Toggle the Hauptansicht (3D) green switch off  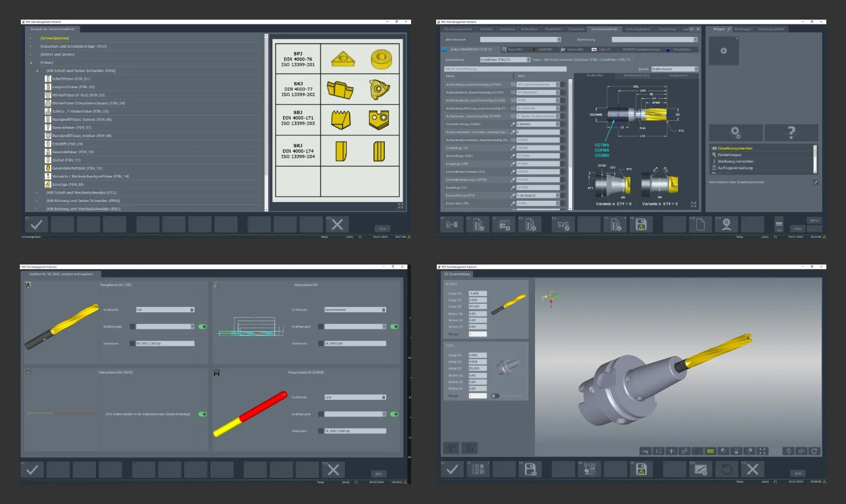203,326
